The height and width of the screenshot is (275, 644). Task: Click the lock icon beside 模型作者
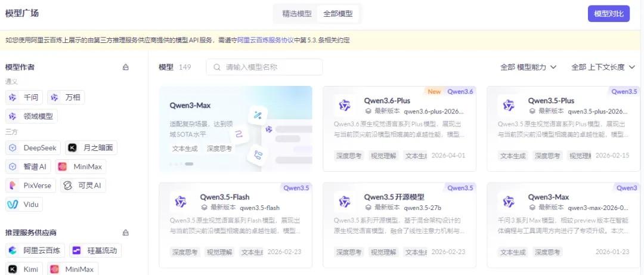(126, 67)
